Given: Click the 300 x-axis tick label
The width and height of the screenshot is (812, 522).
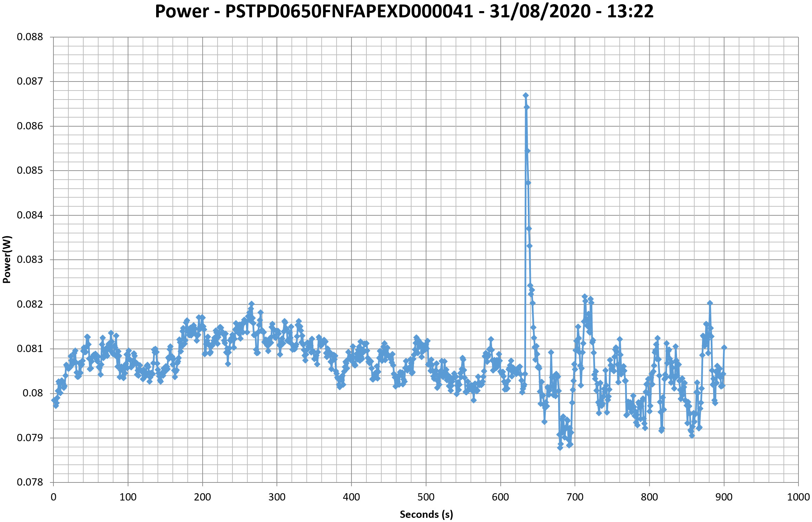Looking at the screenshot, I should (277, 497).
